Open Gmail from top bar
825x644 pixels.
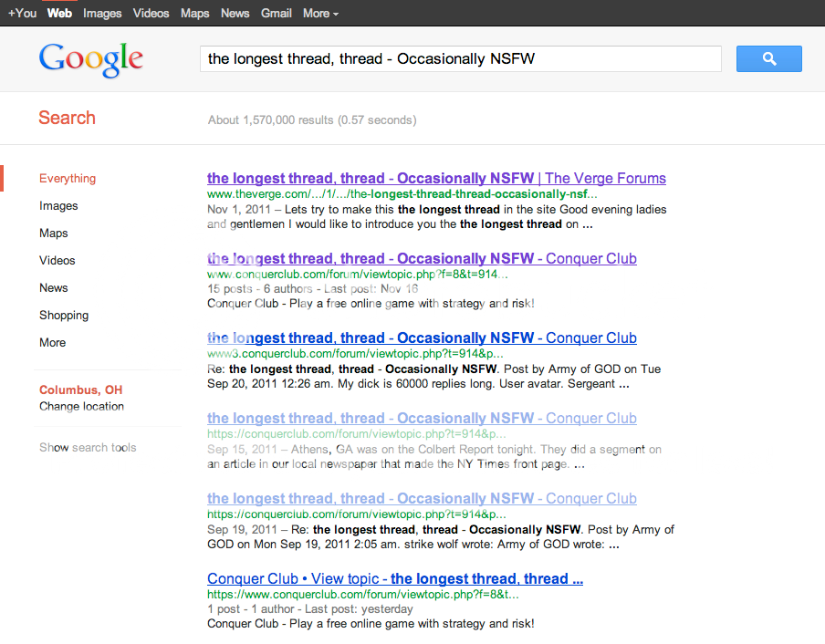point(277,13)
